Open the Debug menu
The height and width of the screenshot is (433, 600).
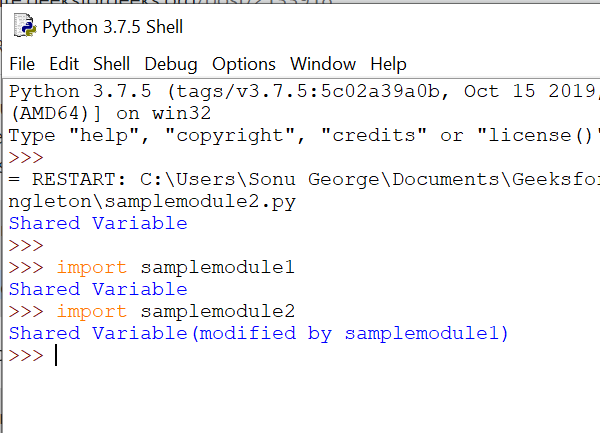(x=171, y=64)
